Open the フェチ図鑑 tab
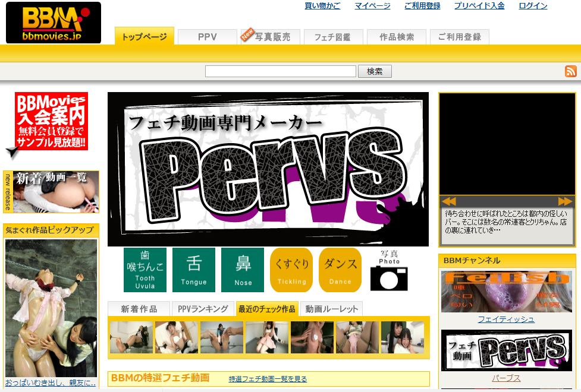 pos(333,36)
